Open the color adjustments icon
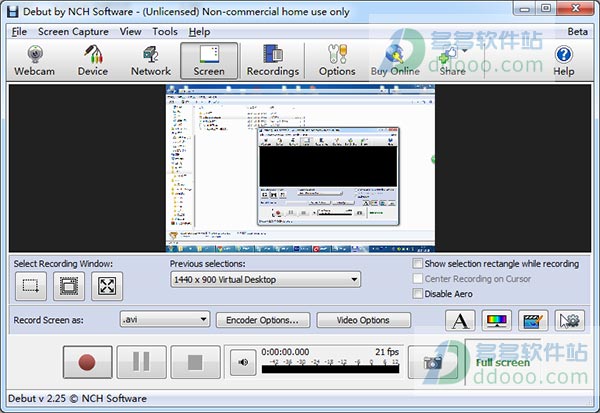 pyautogui.click(x=497, y=320)
